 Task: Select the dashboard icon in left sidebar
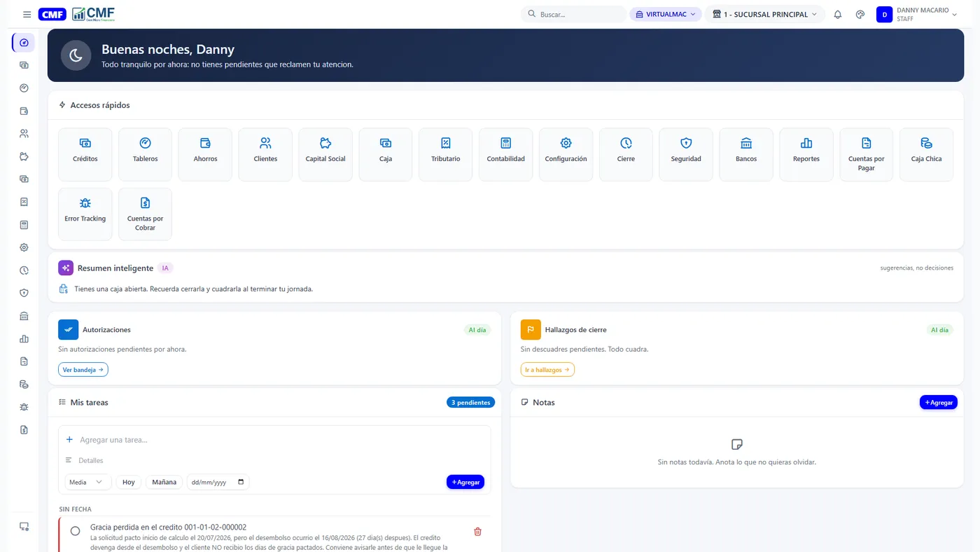click(x=24, y=43)
